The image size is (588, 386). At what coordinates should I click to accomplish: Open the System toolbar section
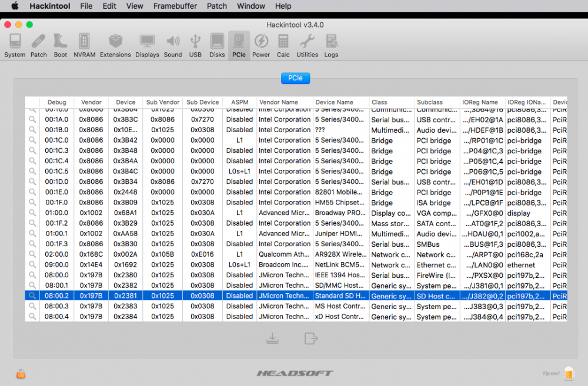(15, 46)
